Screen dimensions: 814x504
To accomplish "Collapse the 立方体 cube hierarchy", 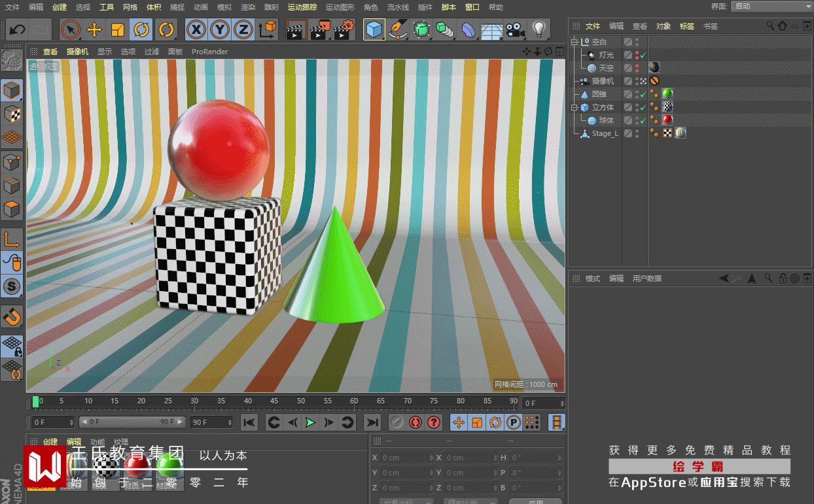I will 575,107.
